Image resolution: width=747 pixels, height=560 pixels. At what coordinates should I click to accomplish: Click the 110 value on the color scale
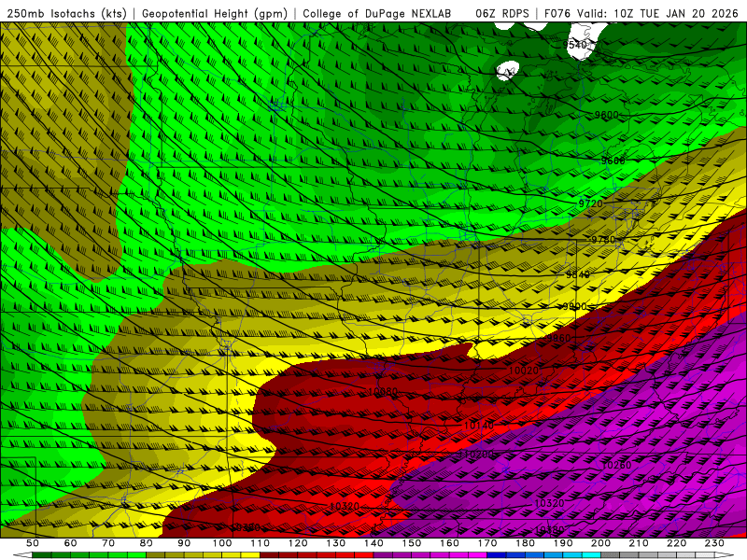click(x=260, y=543)
